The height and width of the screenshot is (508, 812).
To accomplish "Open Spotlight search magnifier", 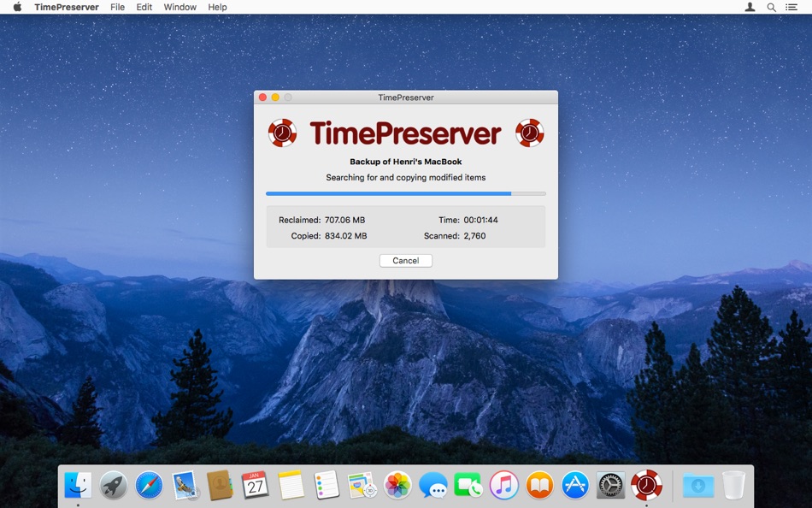I will 771,7.
